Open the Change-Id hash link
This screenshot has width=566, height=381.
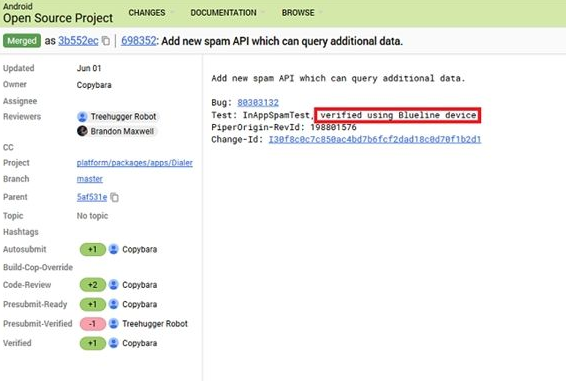pos(375,139)
